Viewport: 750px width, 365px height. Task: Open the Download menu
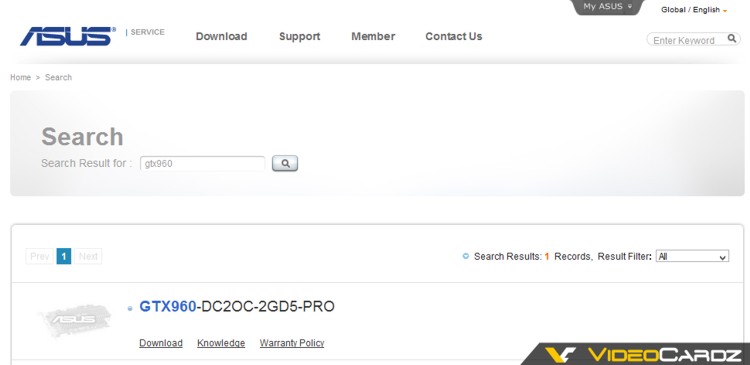[x=221, y=36]
